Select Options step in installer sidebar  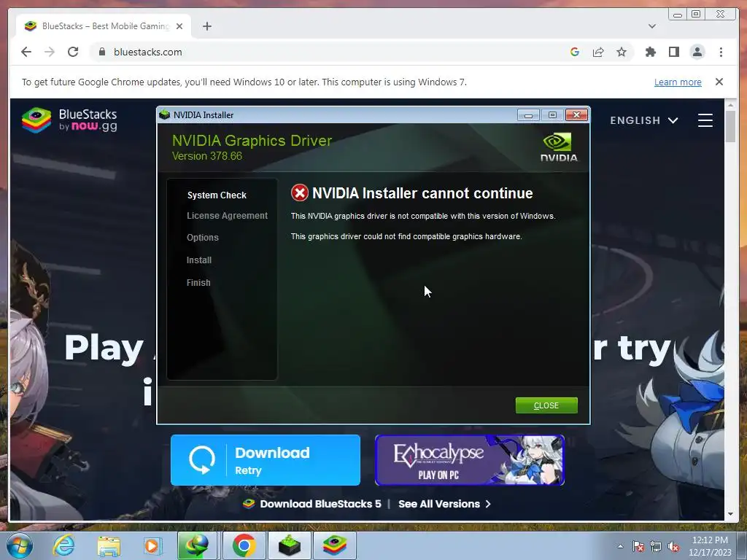tap(203, 238)
